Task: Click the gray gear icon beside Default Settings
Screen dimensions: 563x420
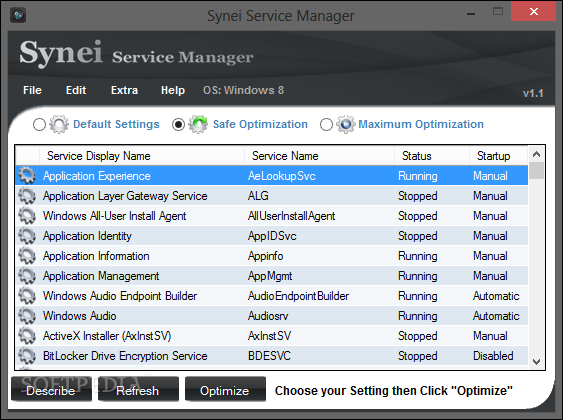Action: pos(59,124)
